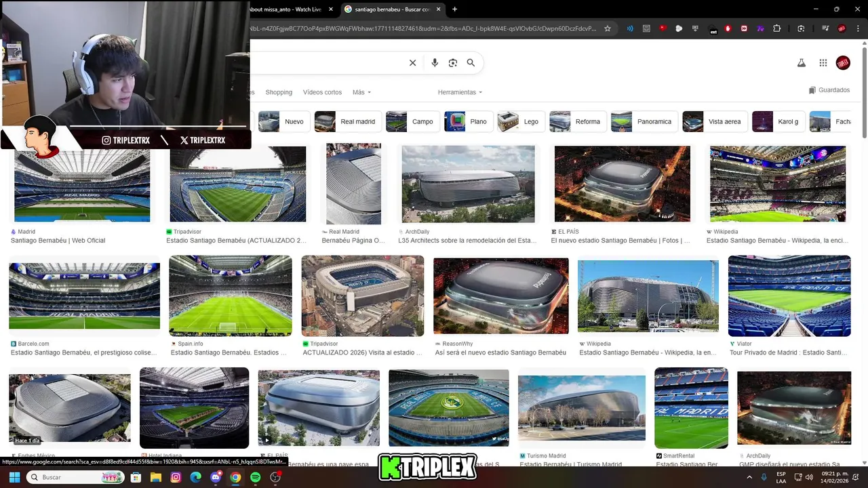Open the Guardados saved items

[829, 90]
